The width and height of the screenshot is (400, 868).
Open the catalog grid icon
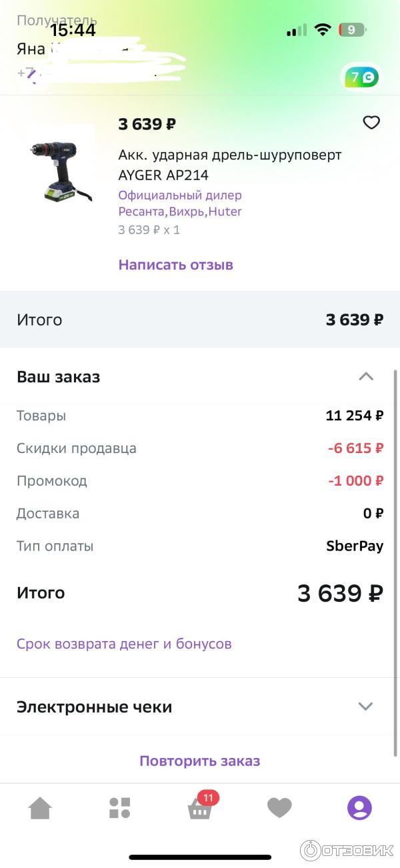coord(120,807)
